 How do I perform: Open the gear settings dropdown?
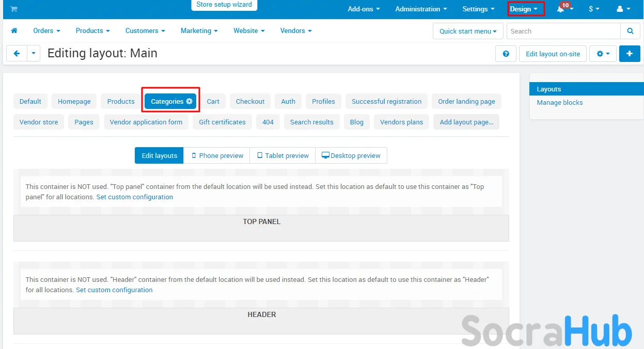point(603,54)
